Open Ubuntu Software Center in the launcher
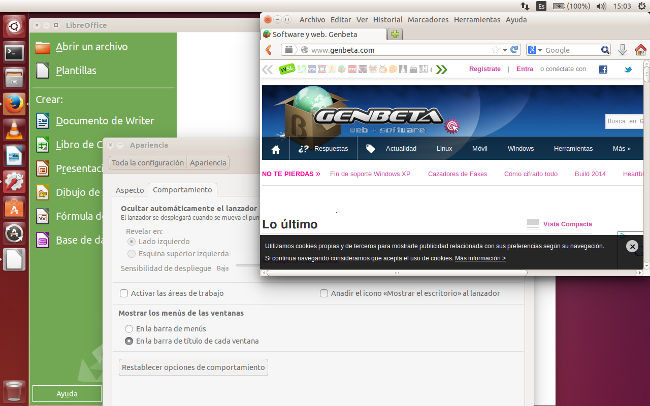The height and width of the screenshot is (406, 650). (x=14, y=207)
